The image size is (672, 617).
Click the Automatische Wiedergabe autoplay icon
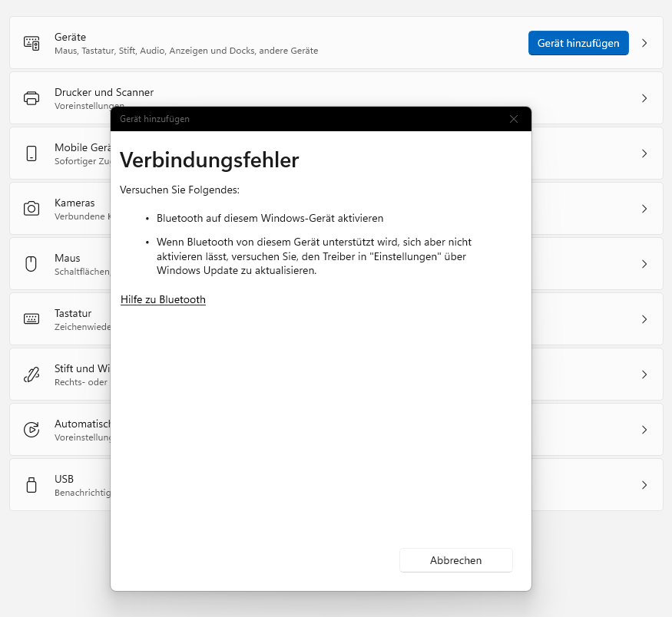click(x=31, y=430)
